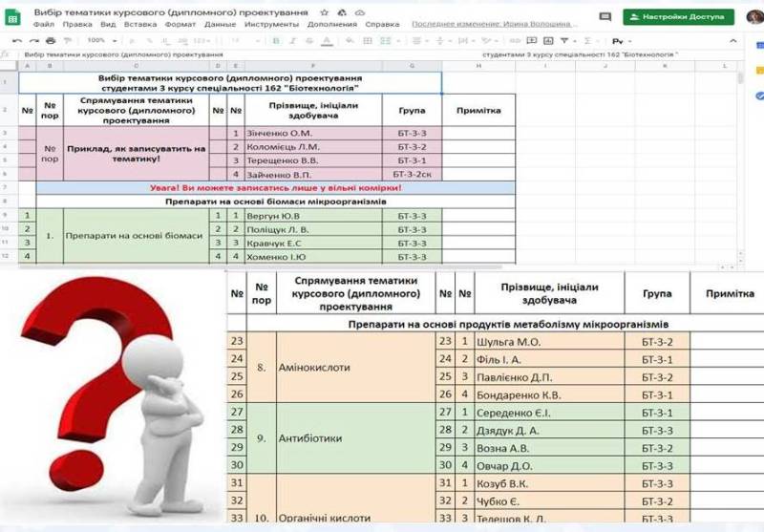Star the document title
This screenshot has width=764, height=532.
pyautogui.click(x=325, y=12)
